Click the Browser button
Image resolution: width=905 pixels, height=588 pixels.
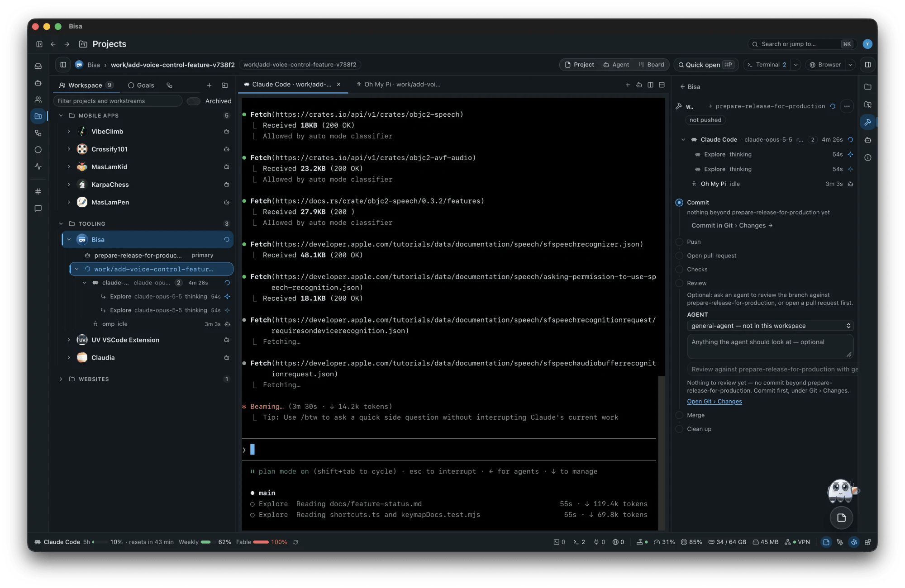coord(825,65)
